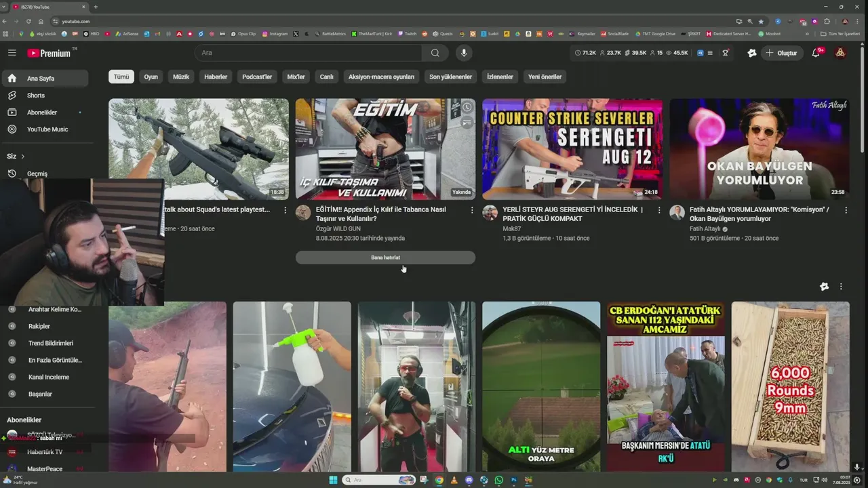
Task: Select the Son yüklenenler chip
Action: 451,77
